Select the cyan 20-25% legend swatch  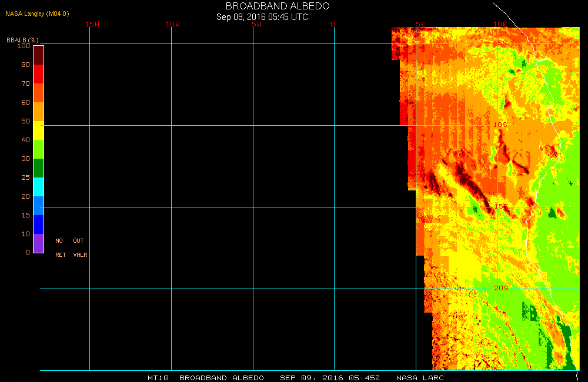point(38,187)
